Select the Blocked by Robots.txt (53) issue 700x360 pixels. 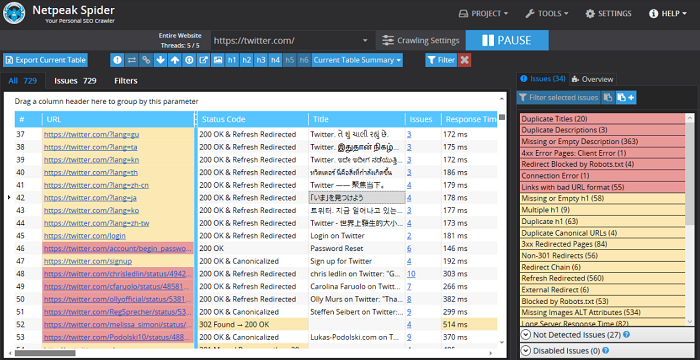click(603, 301)
